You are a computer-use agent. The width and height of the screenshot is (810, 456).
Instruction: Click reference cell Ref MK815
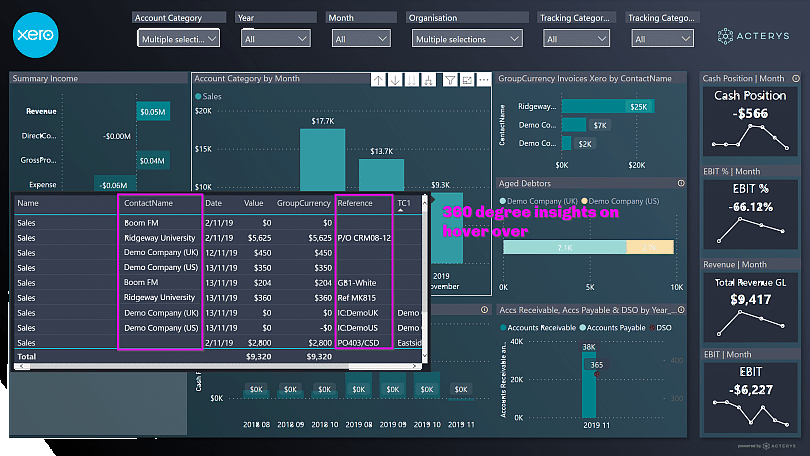356,298
